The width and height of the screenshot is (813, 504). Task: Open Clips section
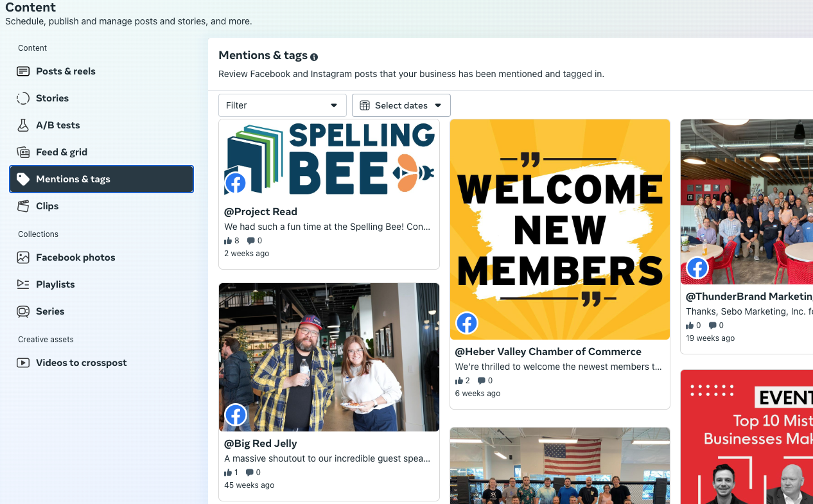pos(101,206)
